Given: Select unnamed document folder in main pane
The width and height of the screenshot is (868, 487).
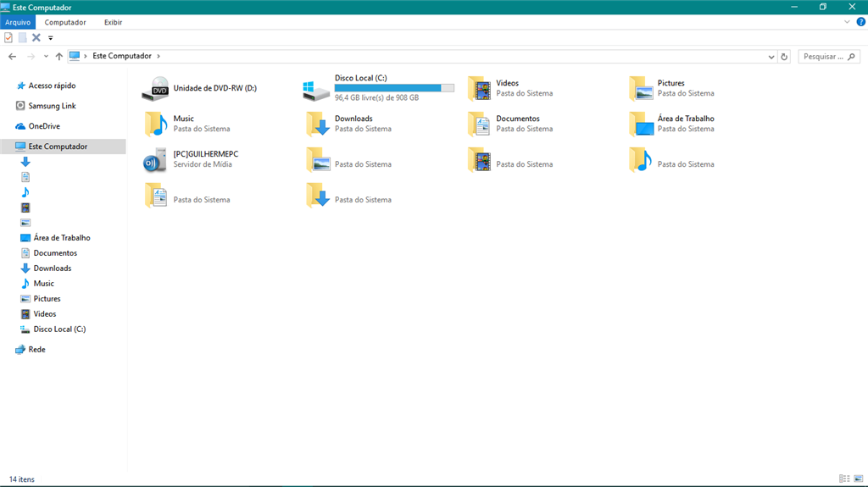Looking at the screenshot, I should (x=156, y=196).
